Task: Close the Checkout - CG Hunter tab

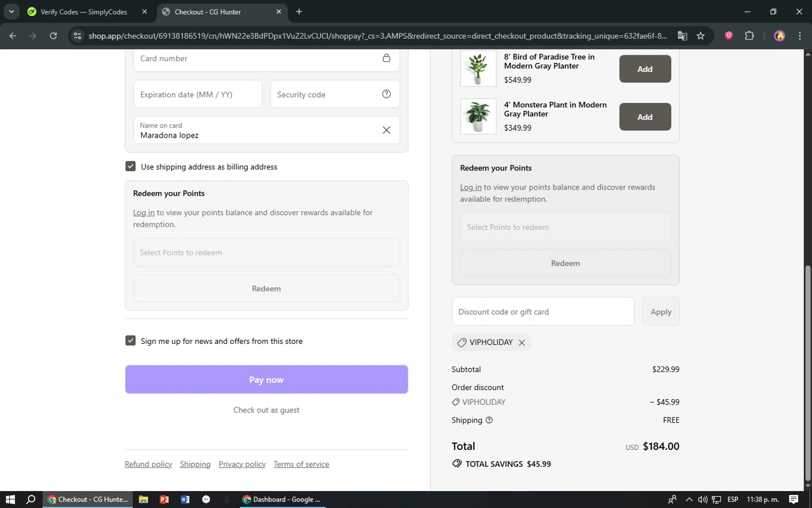Action: point(279,12)
